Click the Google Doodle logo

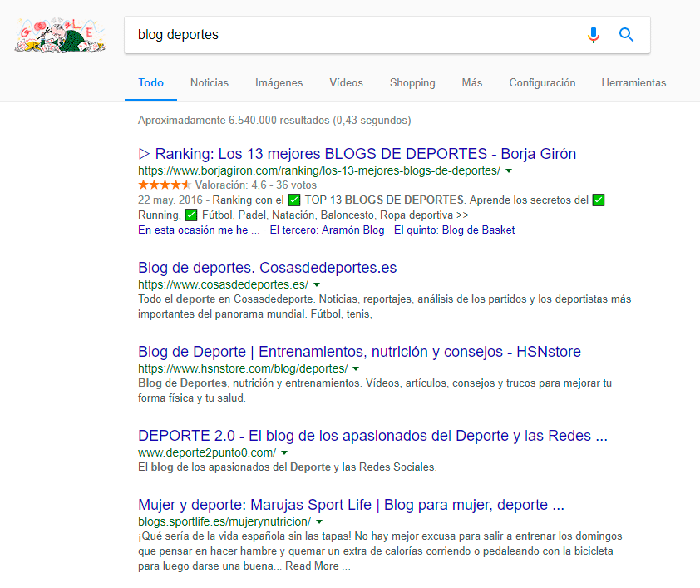pos(60,35)
